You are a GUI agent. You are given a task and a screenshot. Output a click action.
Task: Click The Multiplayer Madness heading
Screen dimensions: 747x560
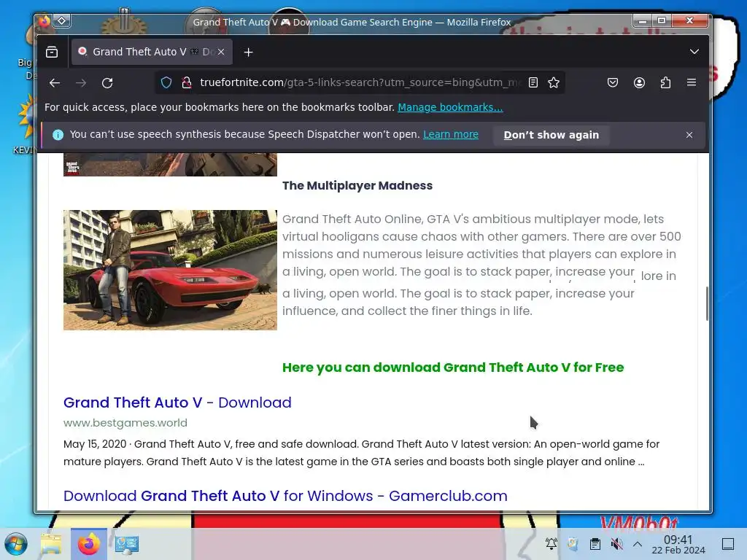coord(357,185)
